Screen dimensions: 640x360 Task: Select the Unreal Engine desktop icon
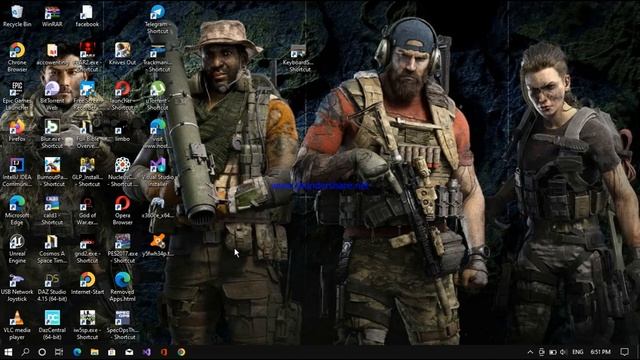pos(17,249)
